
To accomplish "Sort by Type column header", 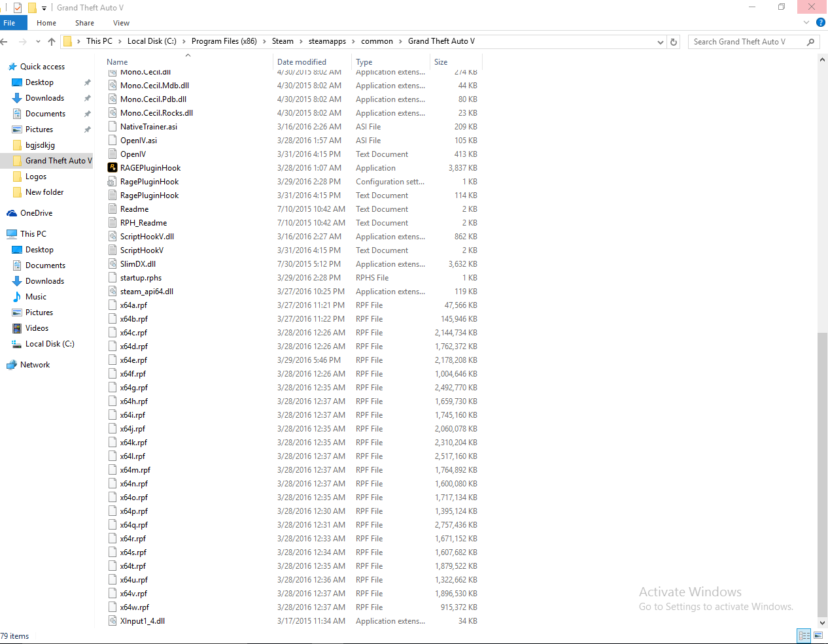I will pyautogui.click(x=364, y=62).
